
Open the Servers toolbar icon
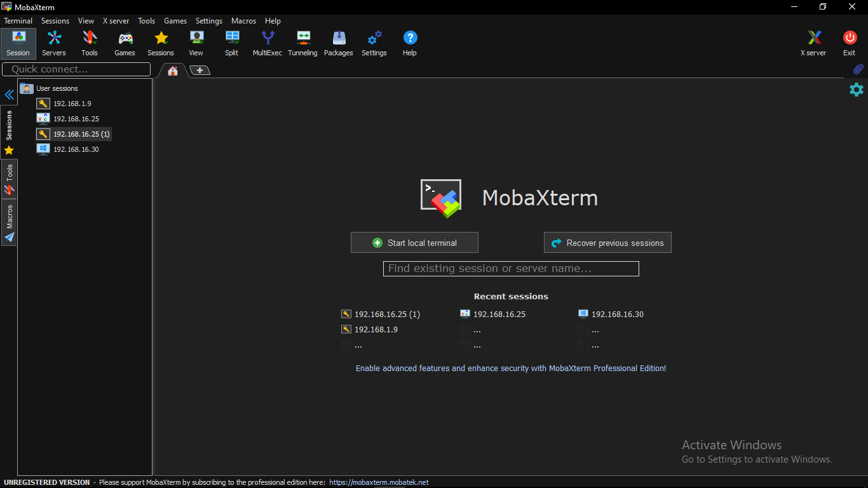54,43
